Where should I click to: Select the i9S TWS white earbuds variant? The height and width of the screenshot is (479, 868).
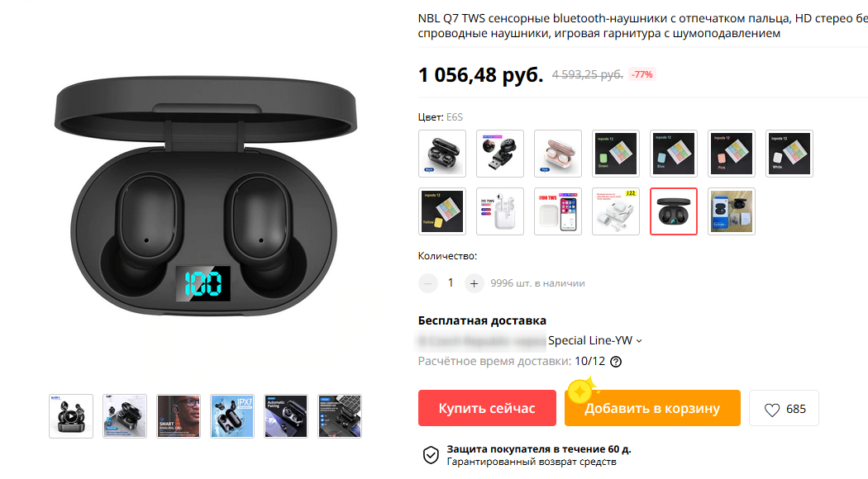click(x=500, y=211)
